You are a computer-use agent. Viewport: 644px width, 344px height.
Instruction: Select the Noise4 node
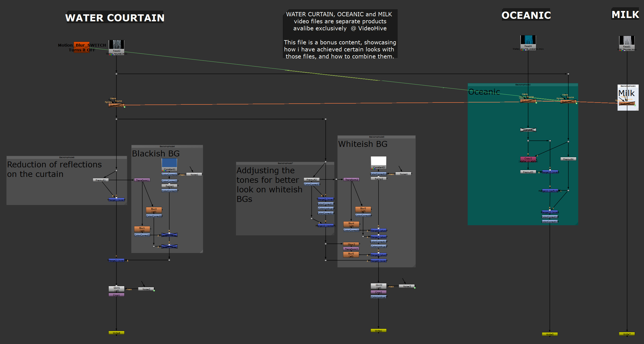tap(403, 174)
